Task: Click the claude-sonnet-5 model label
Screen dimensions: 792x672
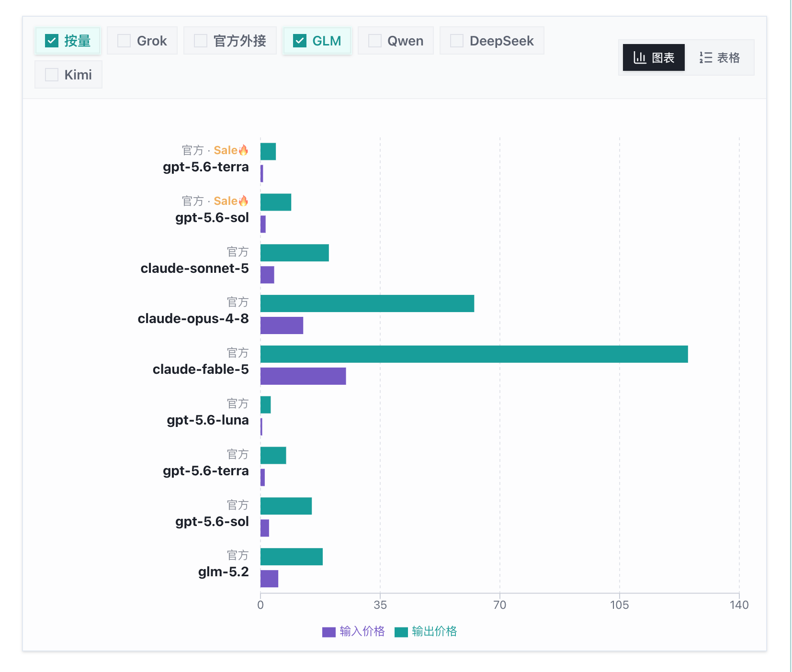Action: pos(195,269)
